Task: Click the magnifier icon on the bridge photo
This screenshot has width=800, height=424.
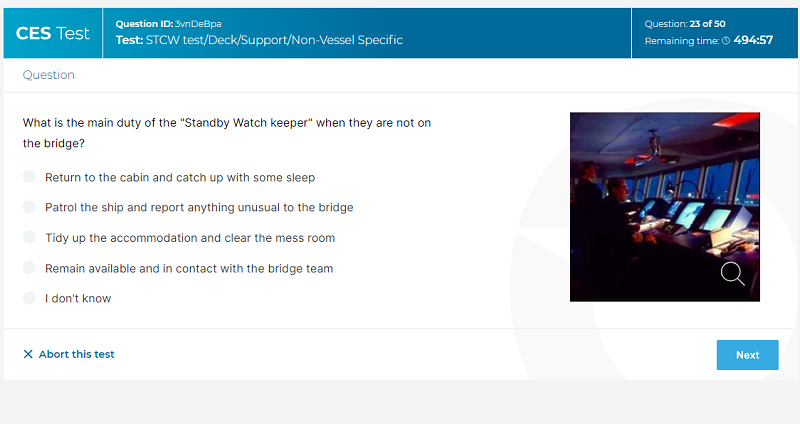Action: click(732, 274)
